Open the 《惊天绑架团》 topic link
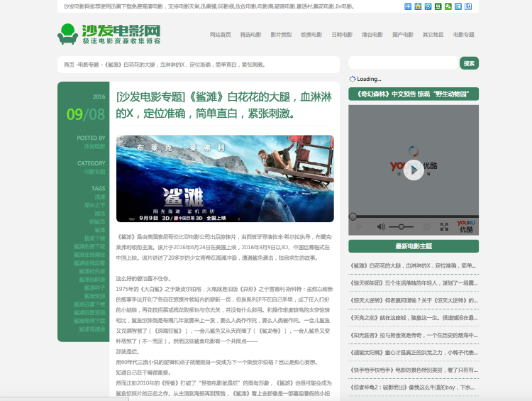The height and width of the screenshot is (401, 532). click(x=414, y=283)
